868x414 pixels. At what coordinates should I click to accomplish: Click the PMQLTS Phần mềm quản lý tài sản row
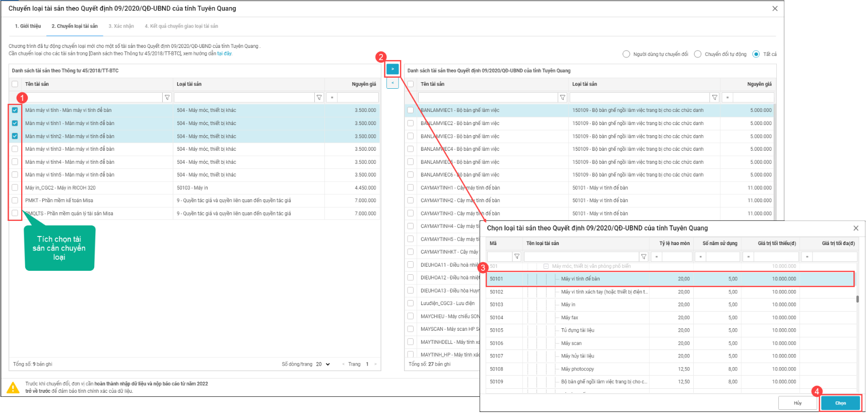pyautogui.click(x=194, y=213)
